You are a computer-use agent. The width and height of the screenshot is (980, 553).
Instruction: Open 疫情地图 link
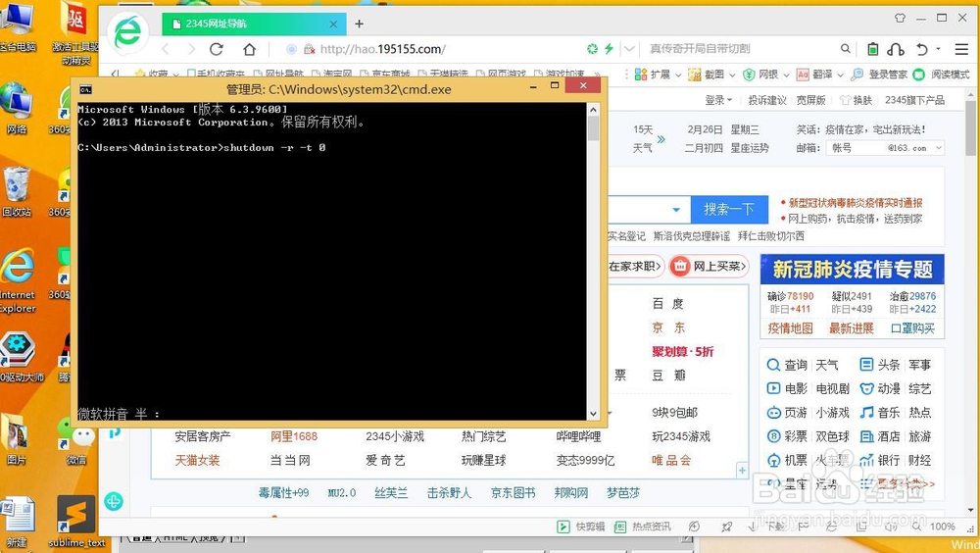[790, 328]
